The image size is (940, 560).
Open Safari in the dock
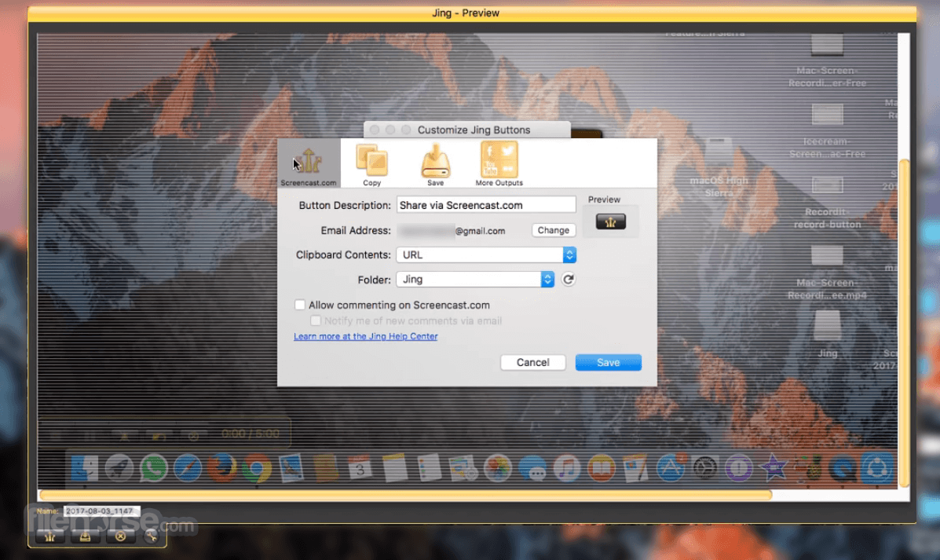point(188,468)
